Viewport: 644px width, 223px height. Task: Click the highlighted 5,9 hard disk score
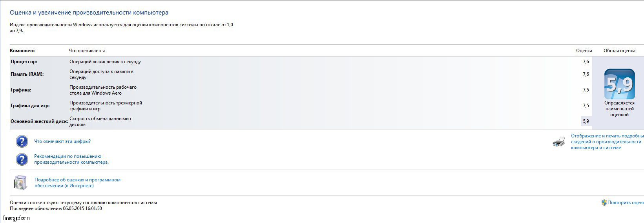pos(586,121)
